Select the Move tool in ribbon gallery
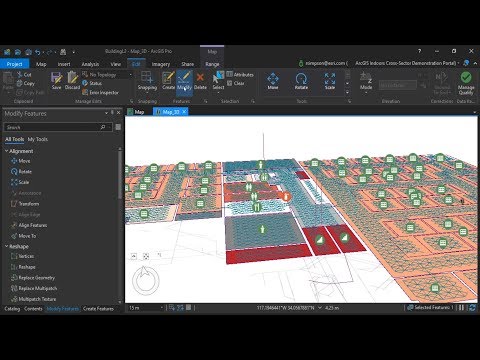Screen dimensions: 480x360 click(273, 81)
